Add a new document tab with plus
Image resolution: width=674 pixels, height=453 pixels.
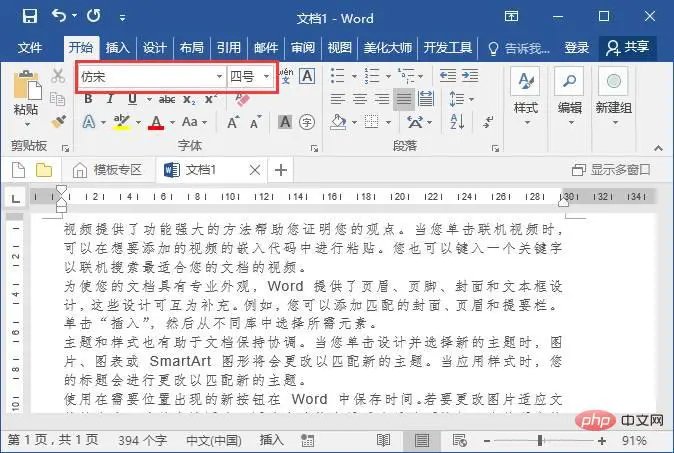[x=281, y=170]
